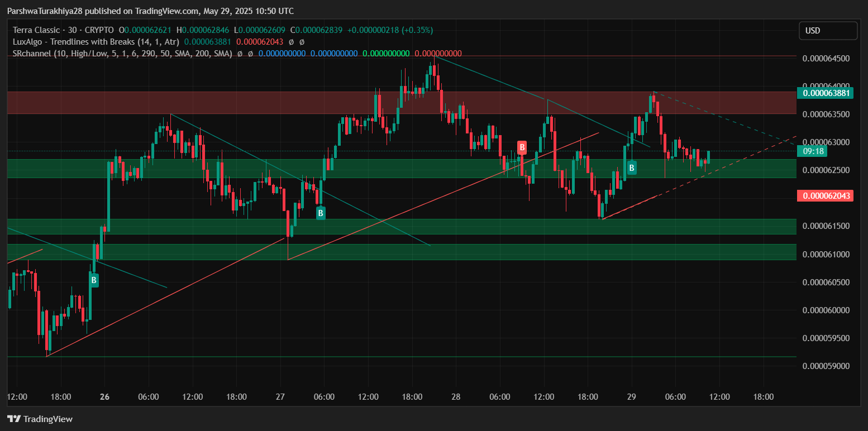The height and width of the screenshot is (431, 868).
Task: Click date 27 on time axis
Action: pos(280,397)
